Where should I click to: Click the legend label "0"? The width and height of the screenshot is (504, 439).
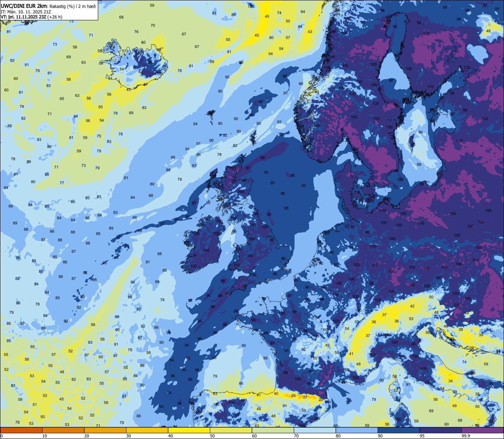(x=2, y=436)
